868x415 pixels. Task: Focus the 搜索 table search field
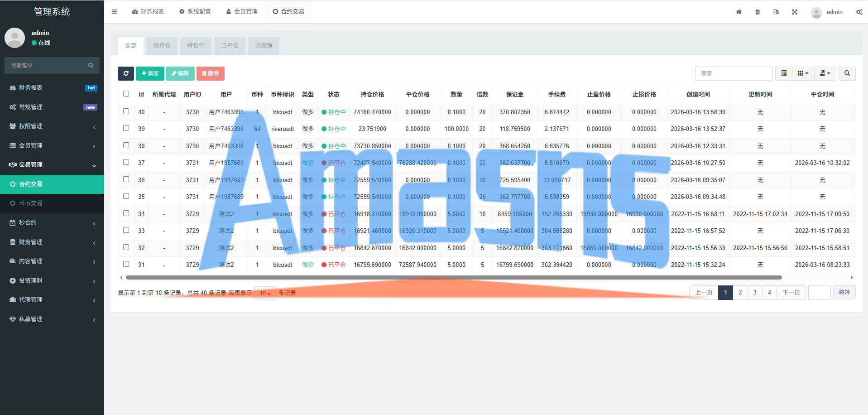pos(734,73)
